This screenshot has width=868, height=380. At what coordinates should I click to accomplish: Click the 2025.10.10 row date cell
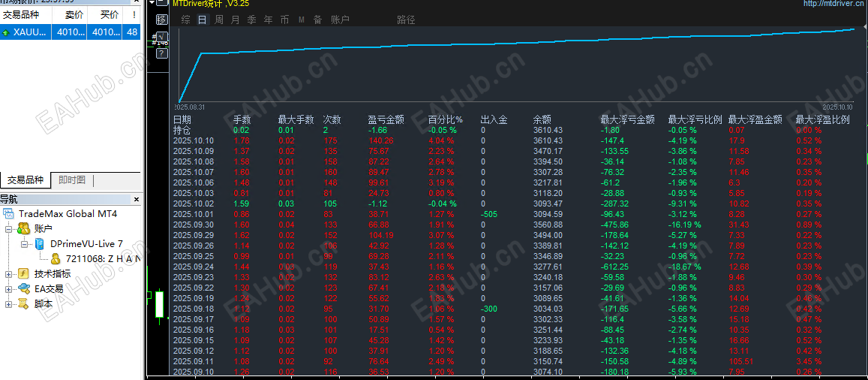(x=194, y=140)
